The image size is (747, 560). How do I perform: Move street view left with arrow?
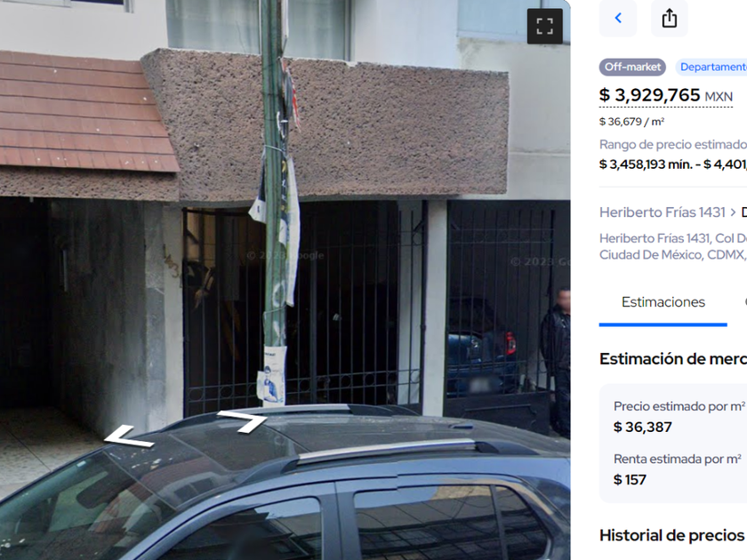pos(129,436)
